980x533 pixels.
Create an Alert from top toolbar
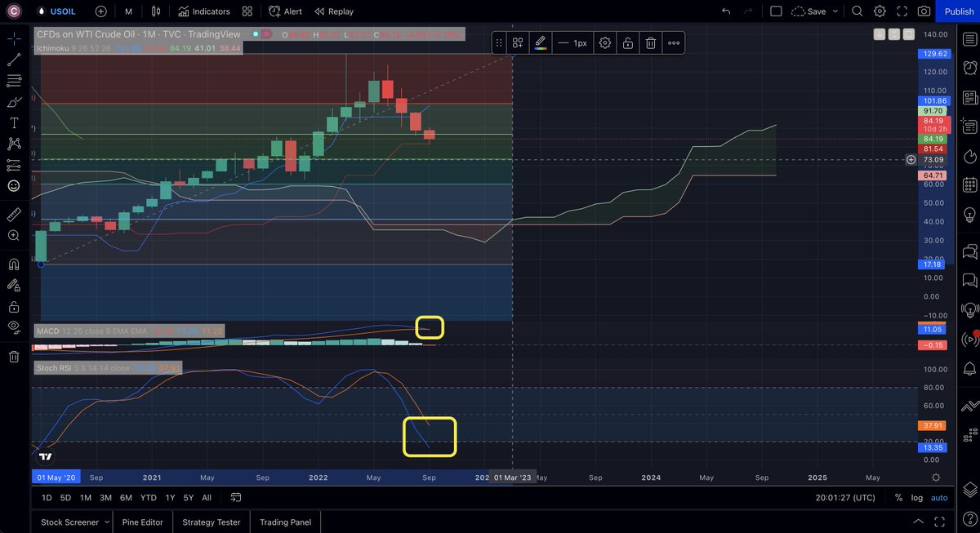click(x=285, y=11)
